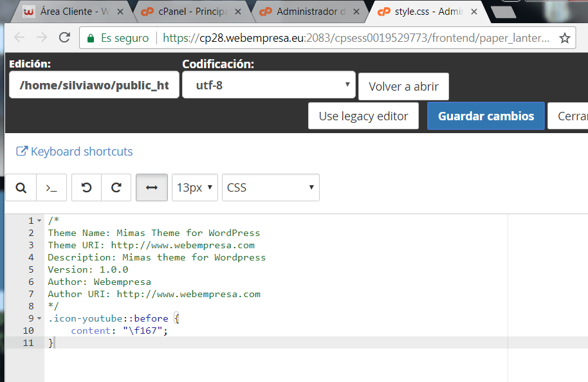Toggle line wrap in the editor

pyautogui.click(x=151, y=187)
